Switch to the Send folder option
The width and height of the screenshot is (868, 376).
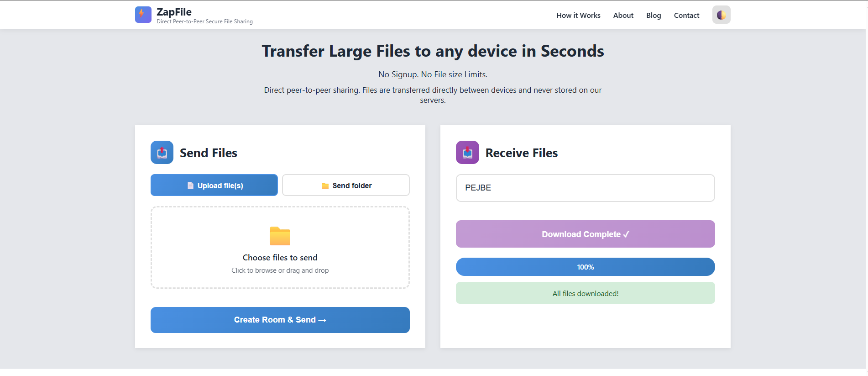click(345, 185)
